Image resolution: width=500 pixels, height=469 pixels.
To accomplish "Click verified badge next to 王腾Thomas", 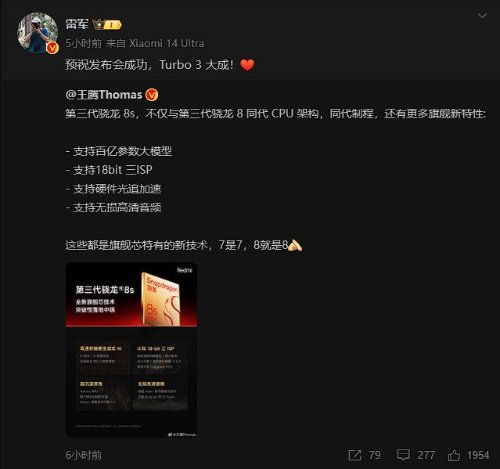I will click(152, 95).
